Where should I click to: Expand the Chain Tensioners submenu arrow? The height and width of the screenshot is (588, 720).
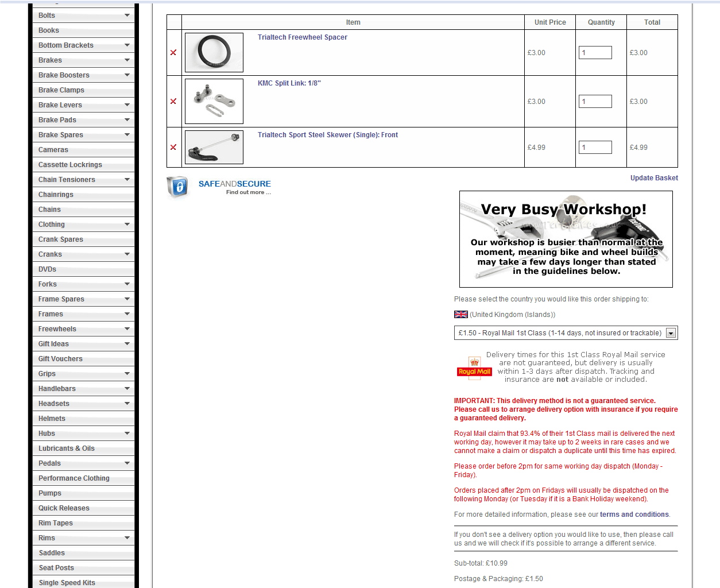127,180
